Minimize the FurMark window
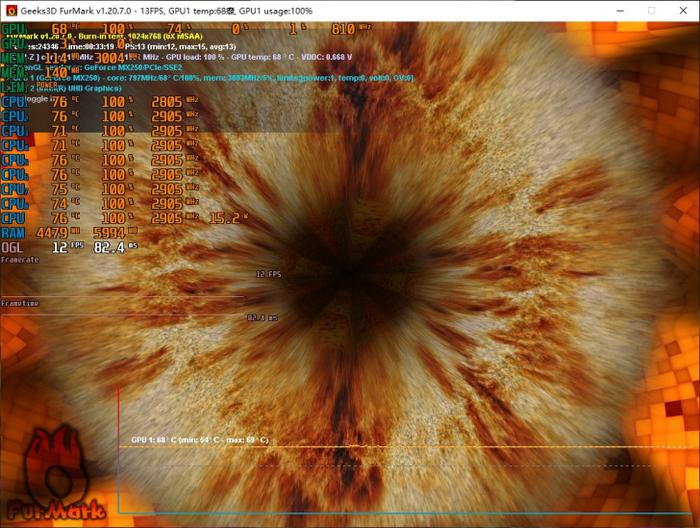Image resolution: width=700 pixels, height=528 pixels. click(620, 10)
